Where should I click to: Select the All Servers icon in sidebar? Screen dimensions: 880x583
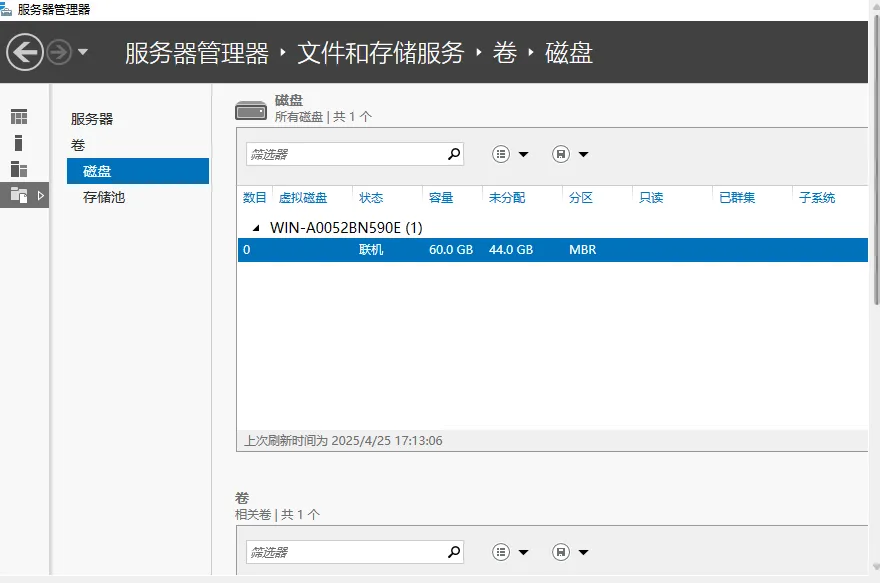click(19, 169)
